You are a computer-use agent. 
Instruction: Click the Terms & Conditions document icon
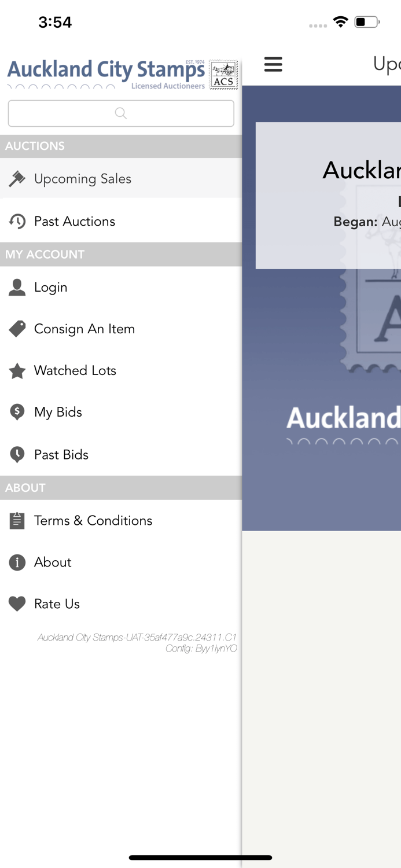(17, 520)
